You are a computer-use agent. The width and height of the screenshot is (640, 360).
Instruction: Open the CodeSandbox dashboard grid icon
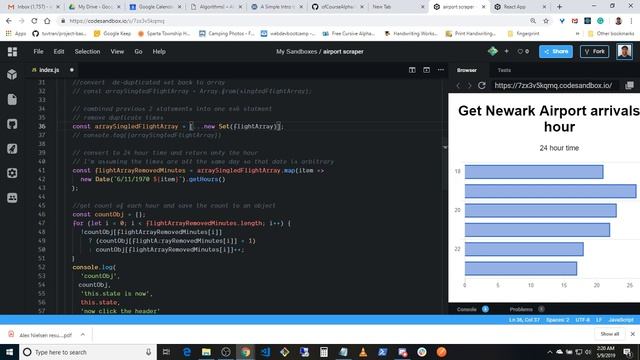pos(12,51)
